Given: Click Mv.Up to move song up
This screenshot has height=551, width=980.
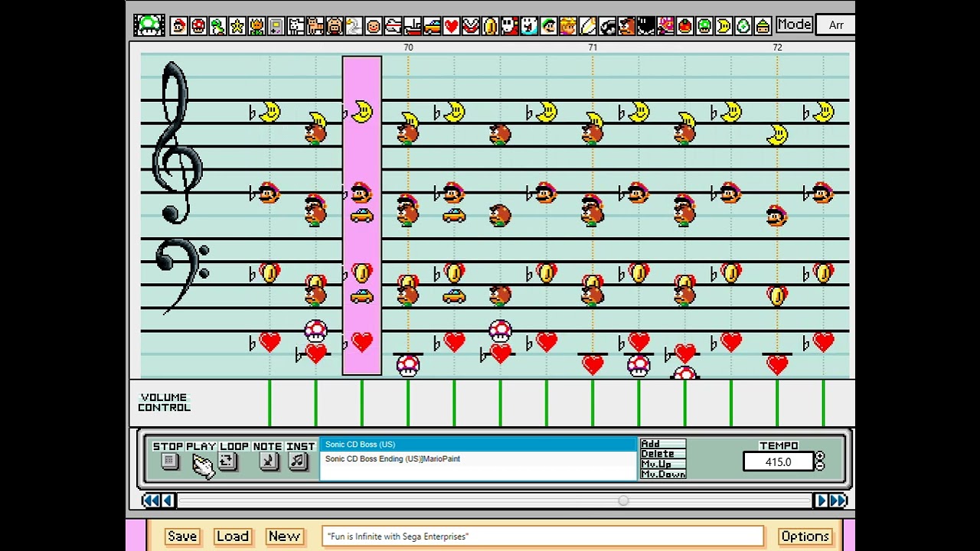Looking at the screenshot, I should coord(663,464).
